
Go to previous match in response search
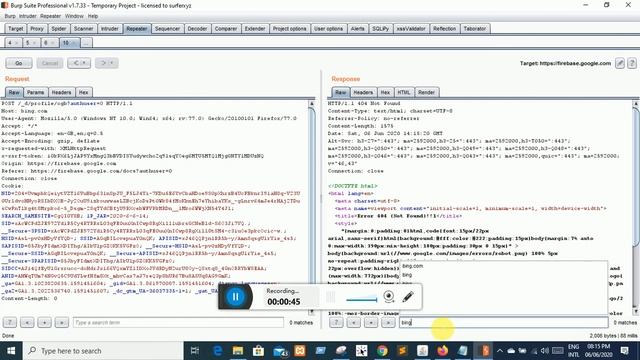(x=353, y=322)
